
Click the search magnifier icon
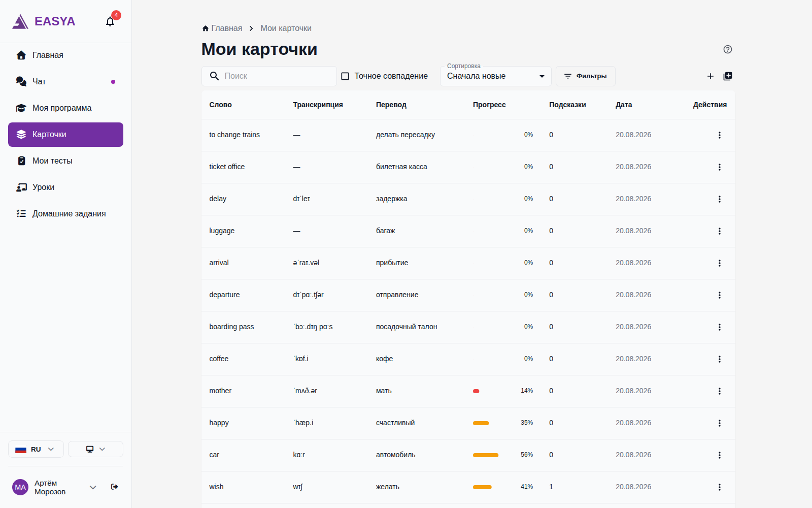[x=214, y=76]
